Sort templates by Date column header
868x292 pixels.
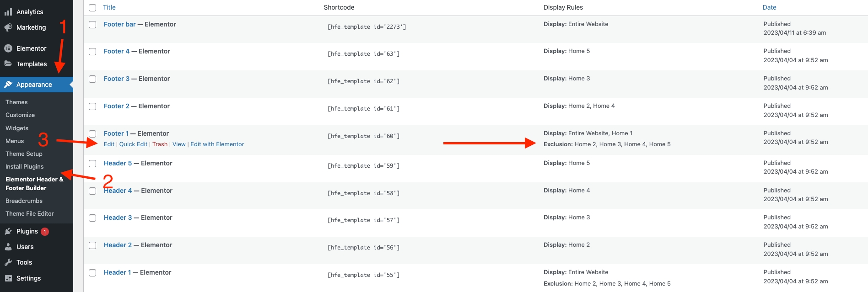(x=769, y=7)
